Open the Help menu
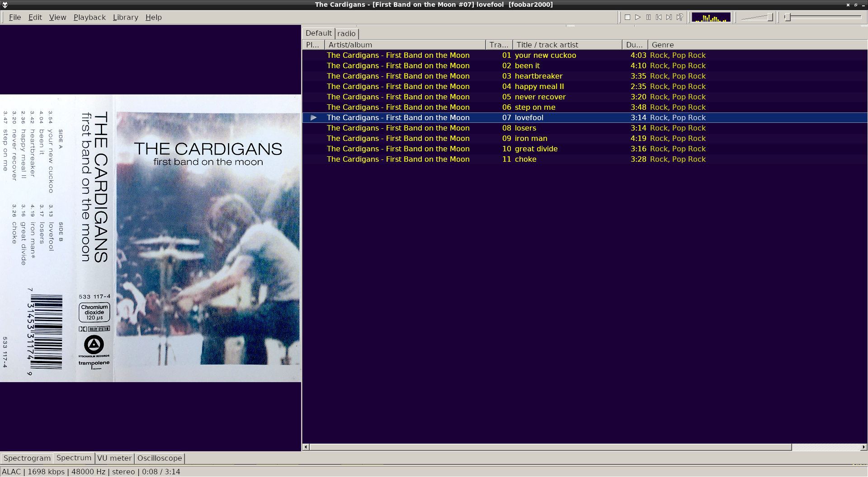This screenshot has height=477, width=868. click(x=153, y=17)
